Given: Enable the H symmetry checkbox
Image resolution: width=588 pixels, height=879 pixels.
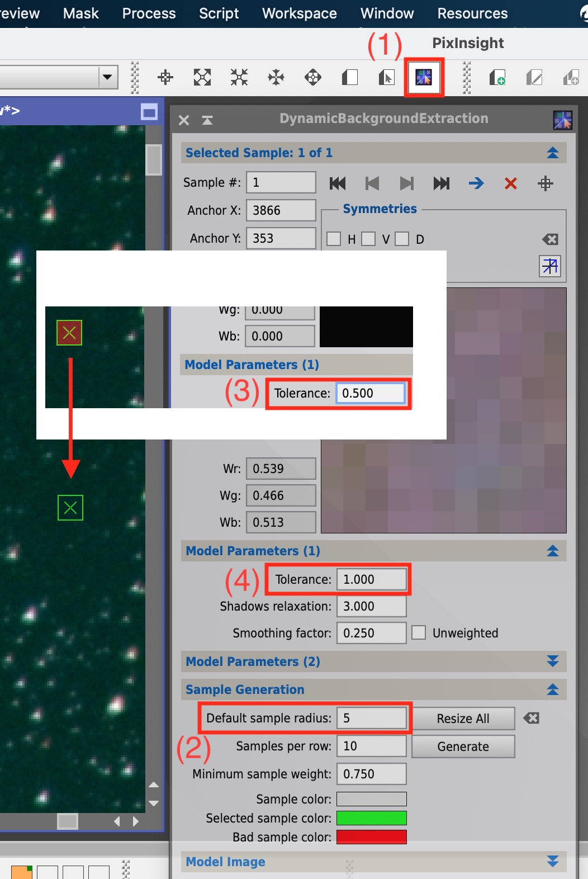Looking at the screenshot, I should point(334,239).
